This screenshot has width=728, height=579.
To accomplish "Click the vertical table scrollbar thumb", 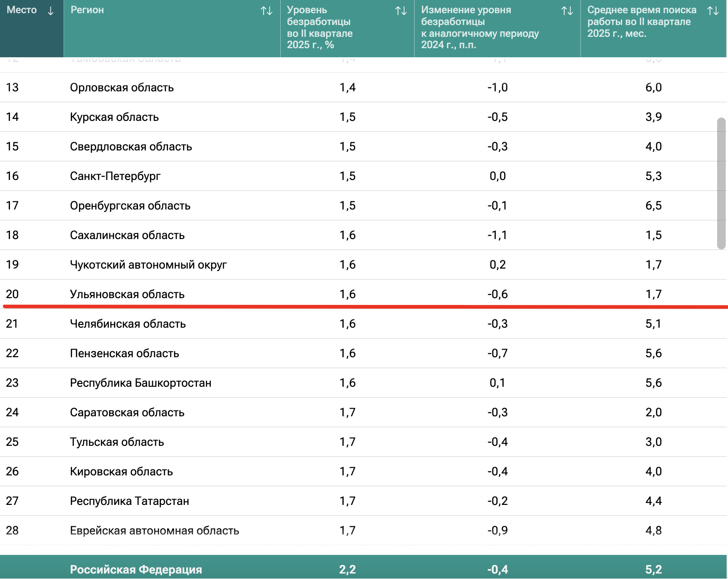I will (x=721, y=184).
